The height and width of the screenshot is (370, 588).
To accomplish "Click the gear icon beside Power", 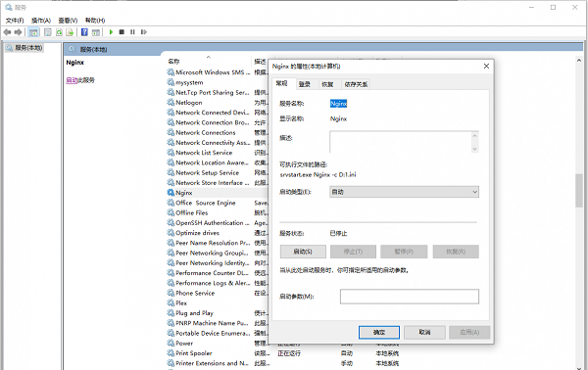I will pyautogui.click(x=171, y=343).
